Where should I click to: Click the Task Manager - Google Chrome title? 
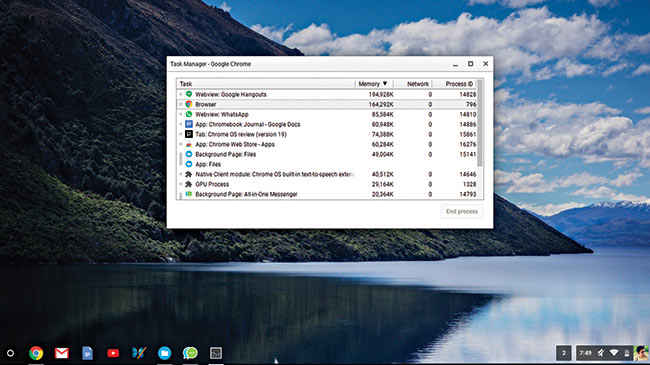211,64
